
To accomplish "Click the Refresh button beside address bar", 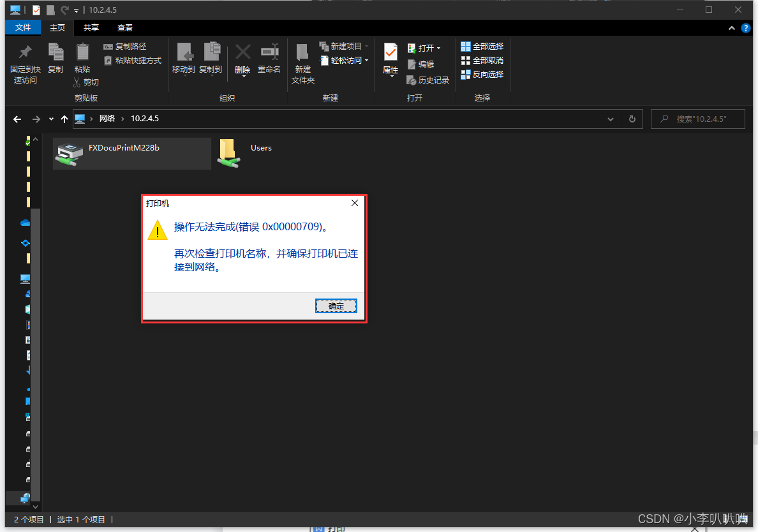I will pyautogui.click(x=632, y=119).
